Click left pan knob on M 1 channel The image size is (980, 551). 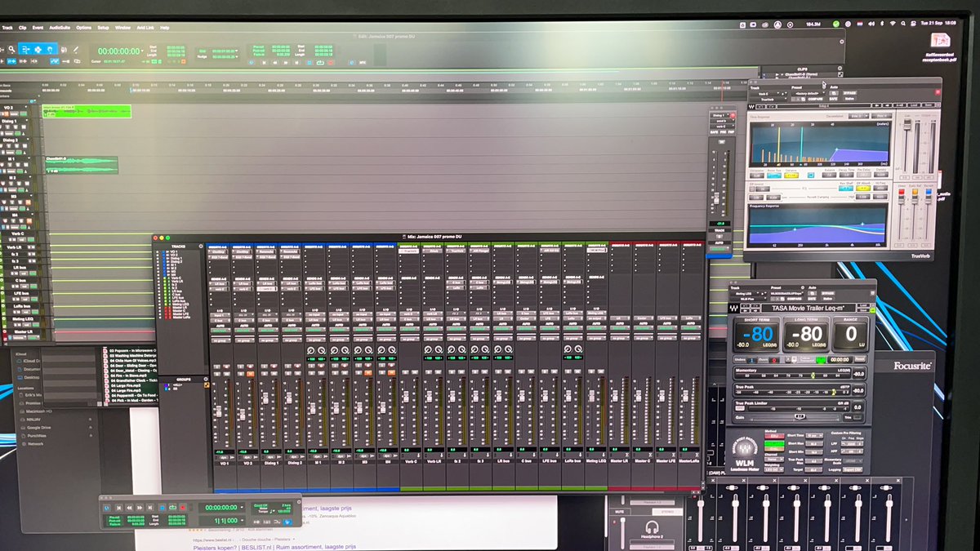[x=310, y=351]
